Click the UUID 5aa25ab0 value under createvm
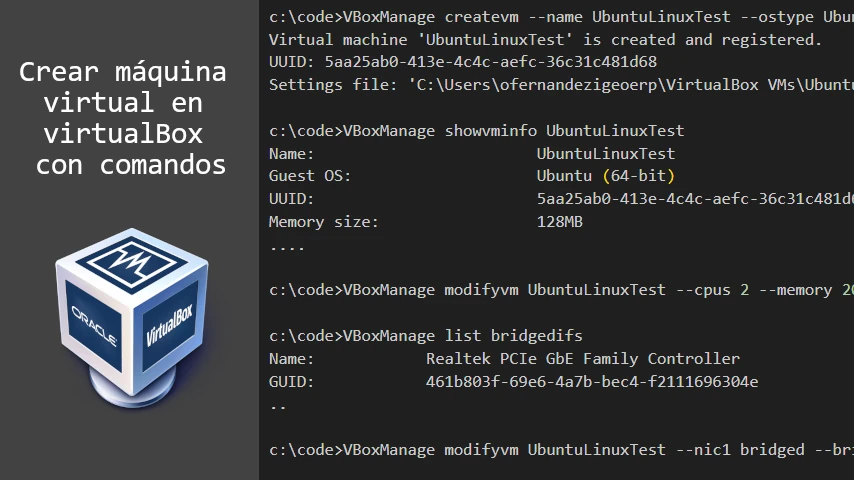Viewport: 854px width, 480px height. pyautogui.click(x=491, y=62)
